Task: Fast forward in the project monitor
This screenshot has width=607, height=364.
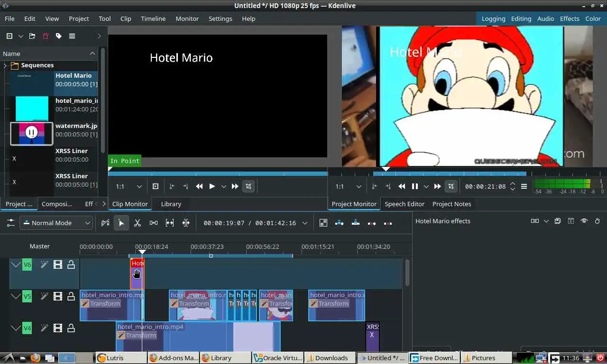Action: coord(437,186)
